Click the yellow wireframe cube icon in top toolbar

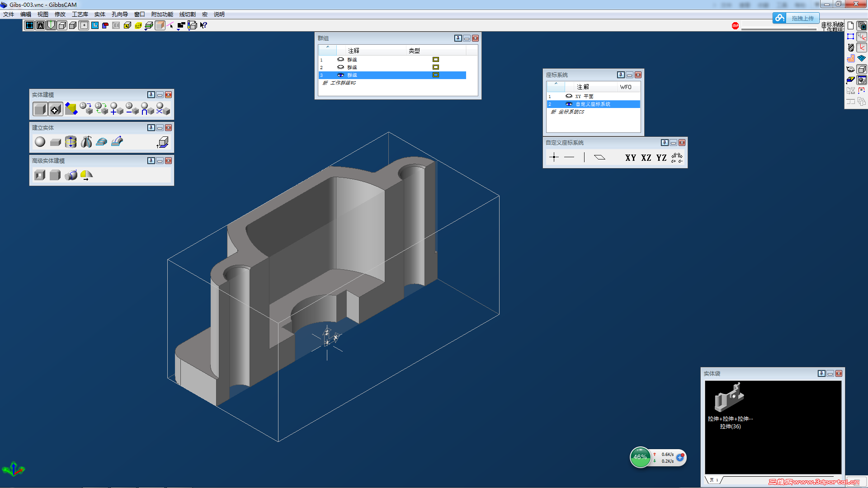[138, 25]
